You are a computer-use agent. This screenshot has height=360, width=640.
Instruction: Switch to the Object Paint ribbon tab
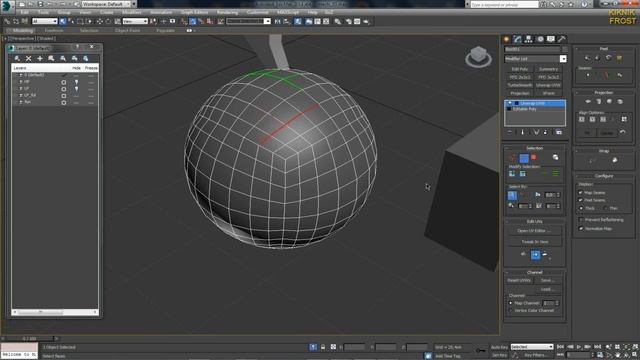click(127, 31)
